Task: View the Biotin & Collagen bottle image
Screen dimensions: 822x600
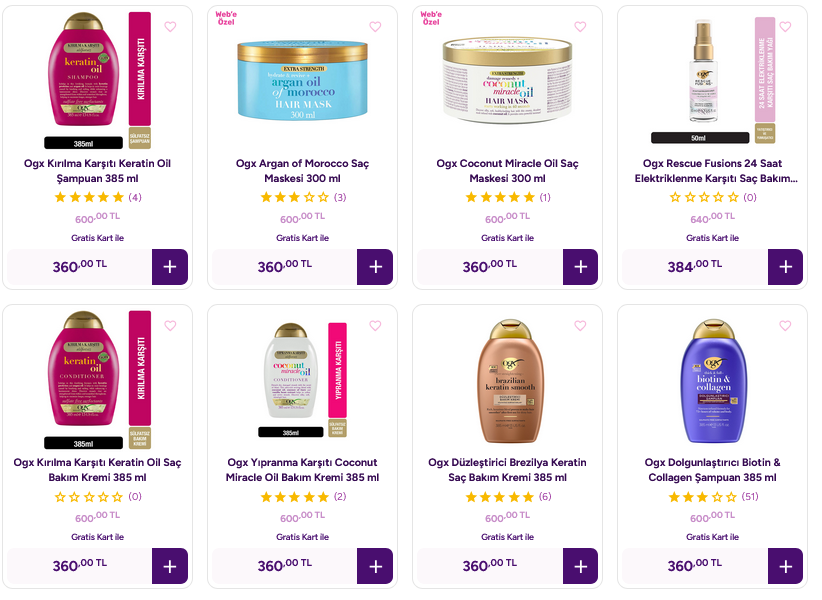Action: 713,381
